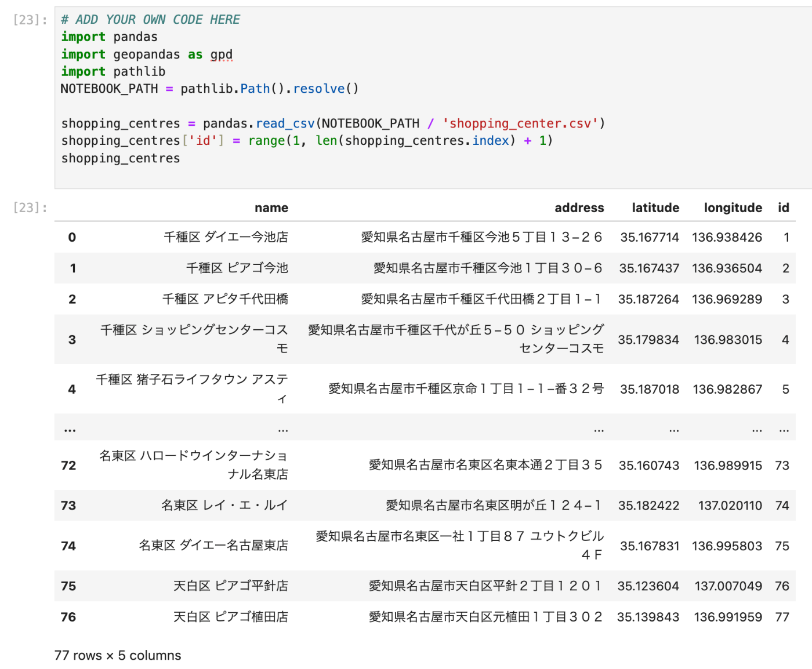
Task: Click the name cell '天白区 ピアゴ平針店'
Action: (x=231, y=586)
